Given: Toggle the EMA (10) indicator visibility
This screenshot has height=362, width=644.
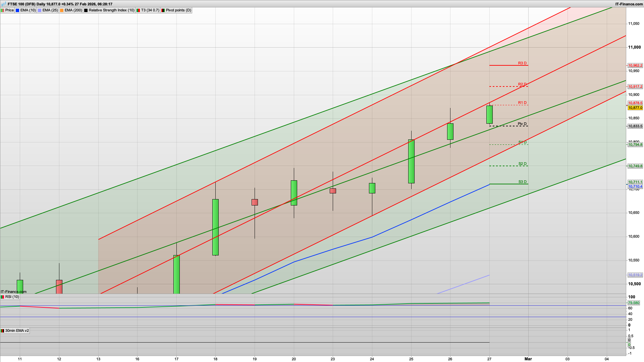Looking at the screenshot, I should pos(28,10).
